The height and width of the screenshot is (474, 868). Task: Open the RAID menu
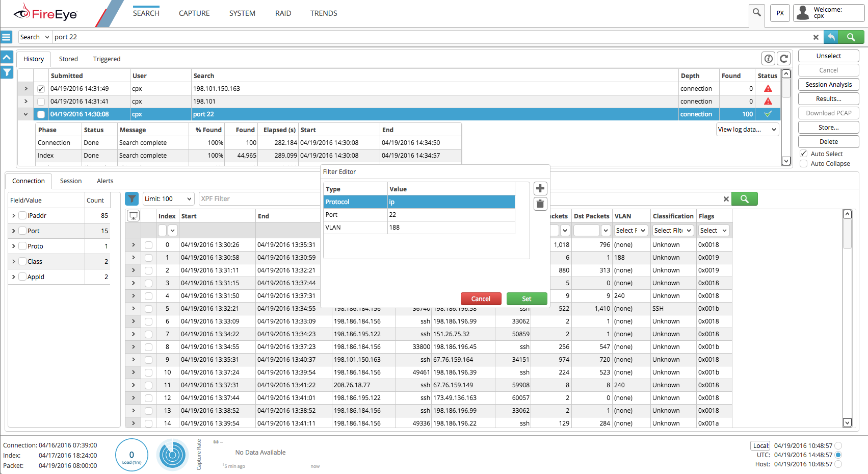[x=283, y=13]
